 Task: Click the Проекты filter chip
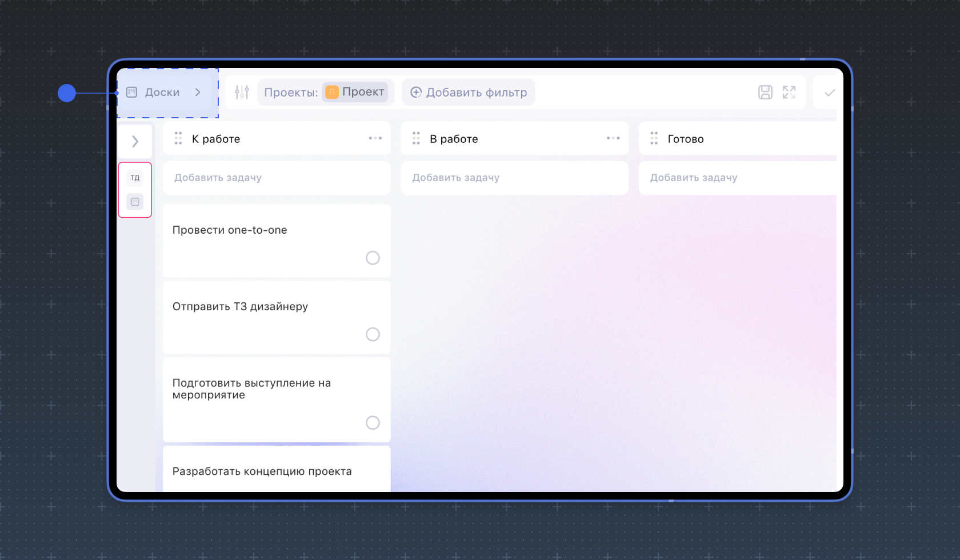pyautogui.click(x=291, y=93)
